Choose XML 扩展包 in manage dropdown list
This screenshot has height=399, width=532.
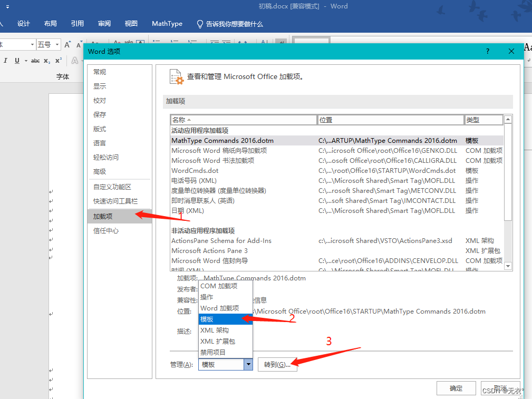pos(226,342)
